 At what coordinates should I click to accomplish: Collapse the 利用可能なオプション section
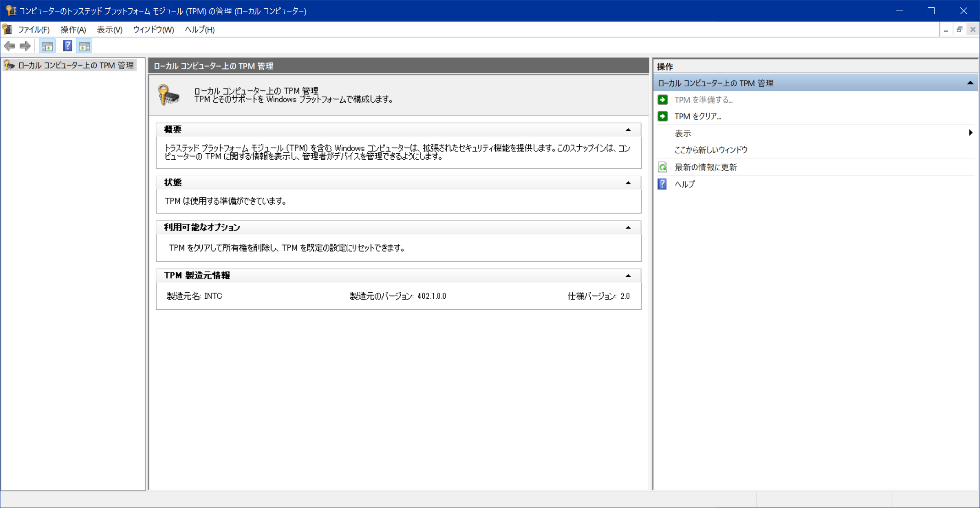click(x=628, y=228)
